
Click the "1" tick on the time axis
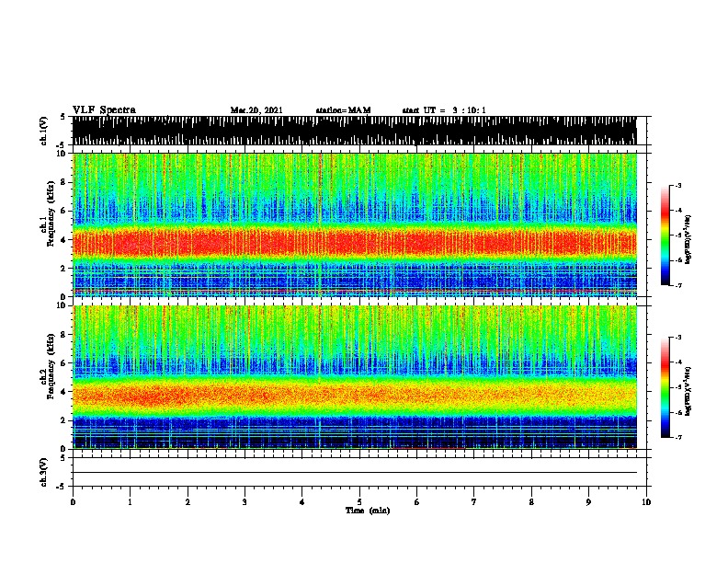point(130,502)
